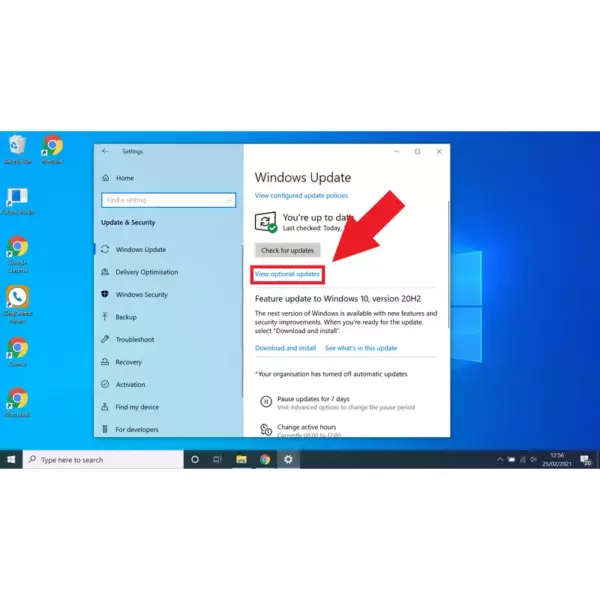Screen dimensions: 600x600
Task: Open Windows Security section
Action: tap(142, 295)
